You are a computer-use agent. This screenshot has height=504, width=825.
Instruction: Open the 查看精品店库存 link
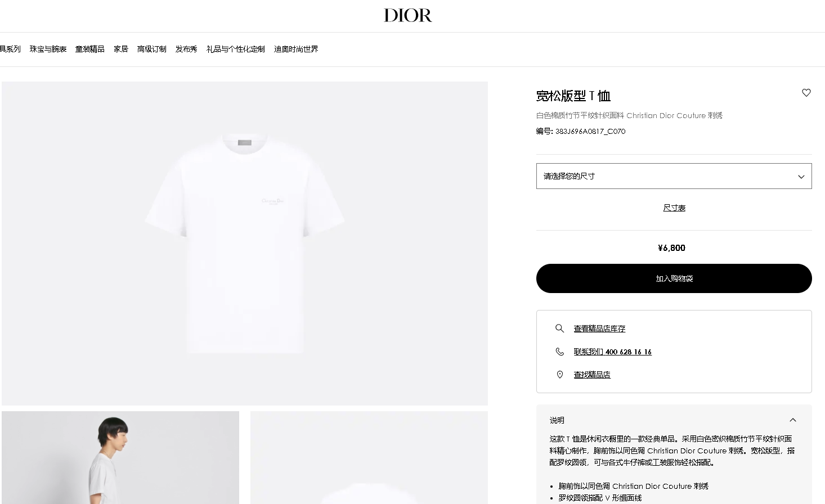coord(599,328)
